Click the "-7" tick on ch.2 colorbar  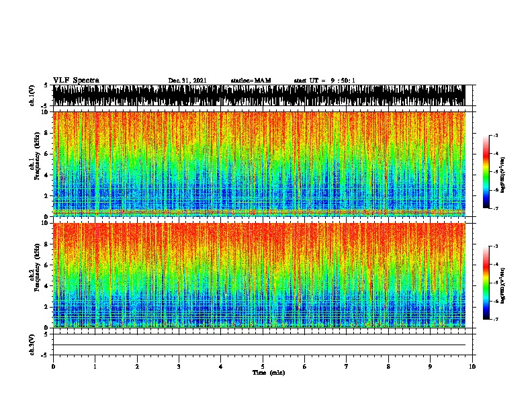495,320
